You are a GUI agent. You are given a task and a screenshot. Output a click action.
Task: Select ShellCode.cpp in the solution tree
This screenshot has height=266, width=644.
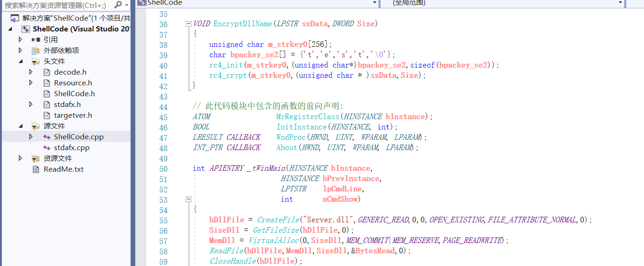click(79, 137)
